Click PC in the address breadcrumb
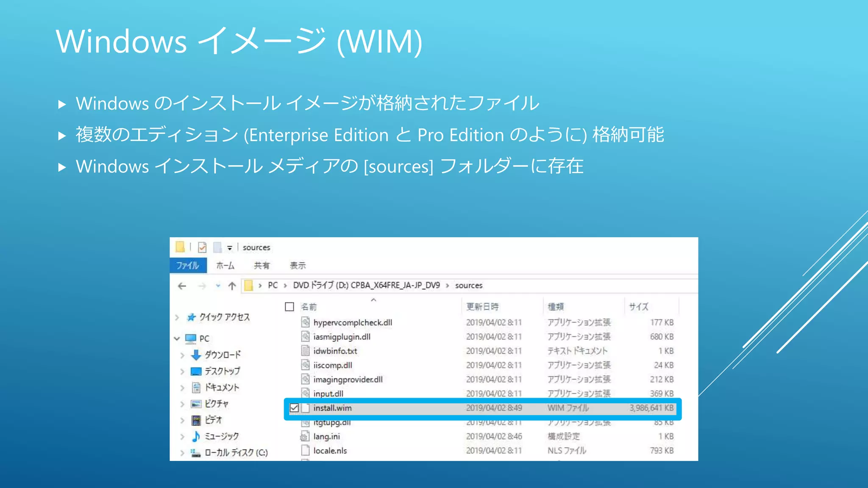The width and height of the screenshot is (868, 488). 273,286
